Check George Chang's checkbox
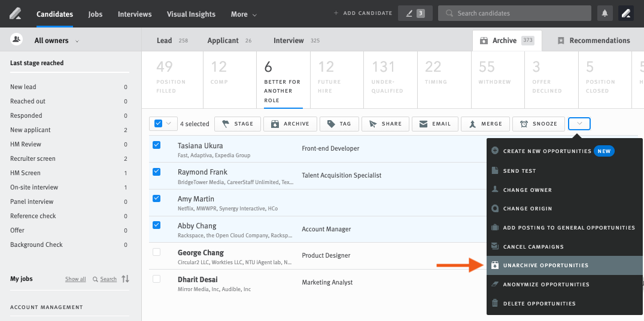644x321 pixels. [x=156, y=252]
